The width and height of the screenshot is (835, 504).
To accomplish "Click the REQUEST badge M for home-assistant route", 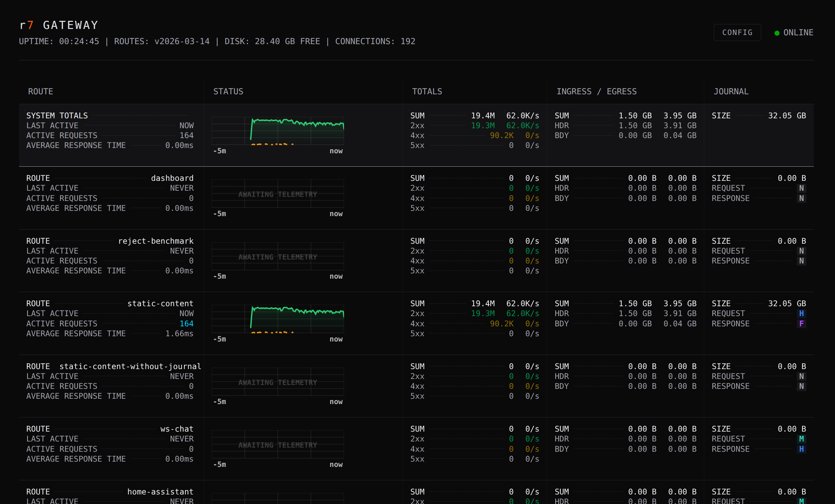I will click(x=801, y=501).
